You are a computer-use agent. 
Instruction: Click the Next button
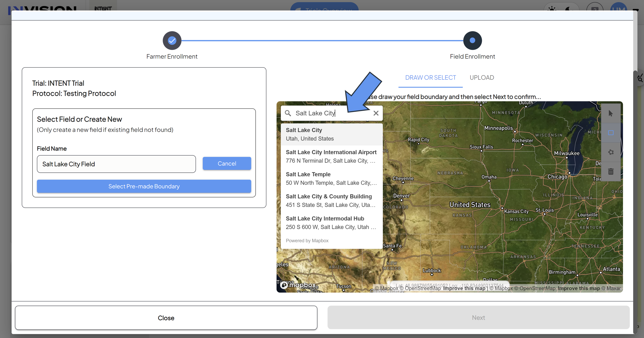[478, 318]
